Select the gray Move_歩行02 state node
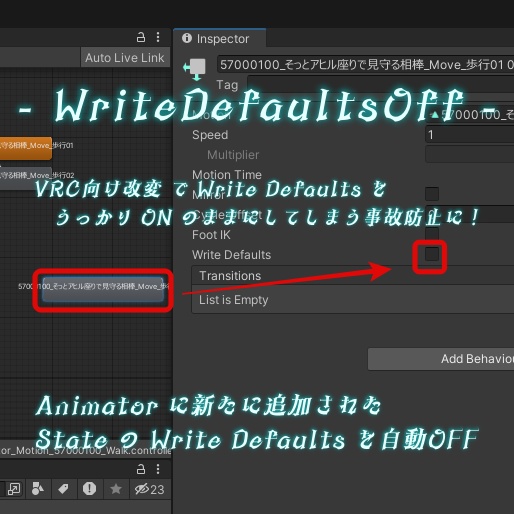The width and height of the screenshot is (514, 514). click(26, 178)
